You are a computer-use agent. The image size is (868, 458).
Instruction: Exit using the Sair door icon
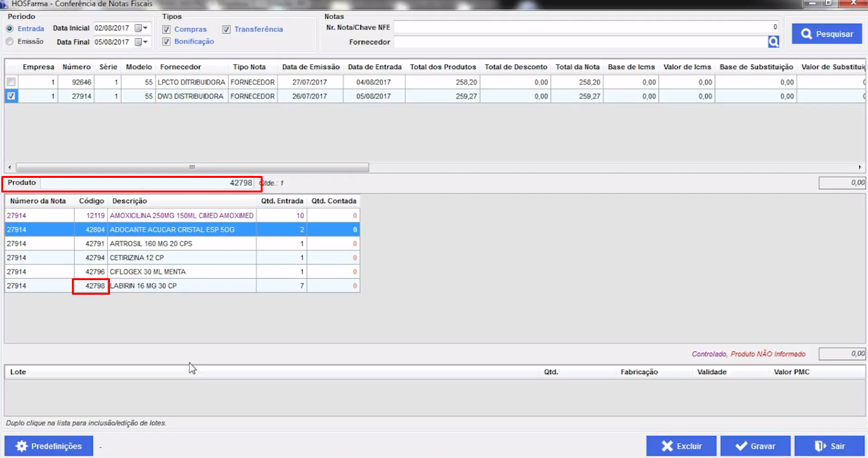pyautogui.click(x=829, y=446)
